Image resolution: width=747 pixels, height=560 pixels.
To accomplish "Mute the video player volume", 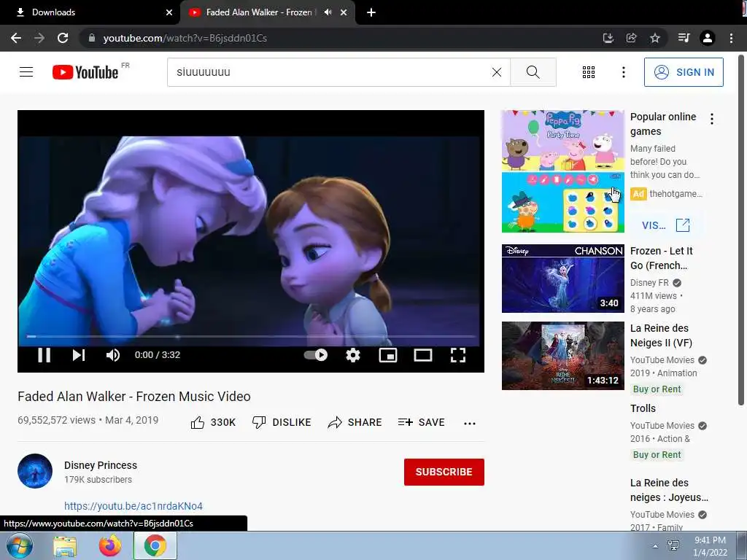I will [113, 355].
